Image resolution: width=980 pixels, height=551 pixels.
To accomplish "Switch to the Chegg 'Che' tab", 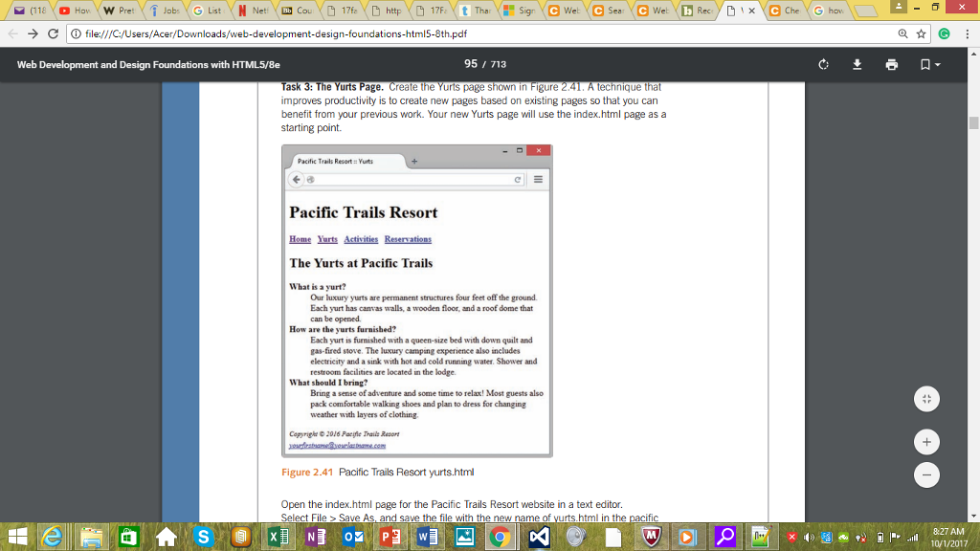I will 786,10.
